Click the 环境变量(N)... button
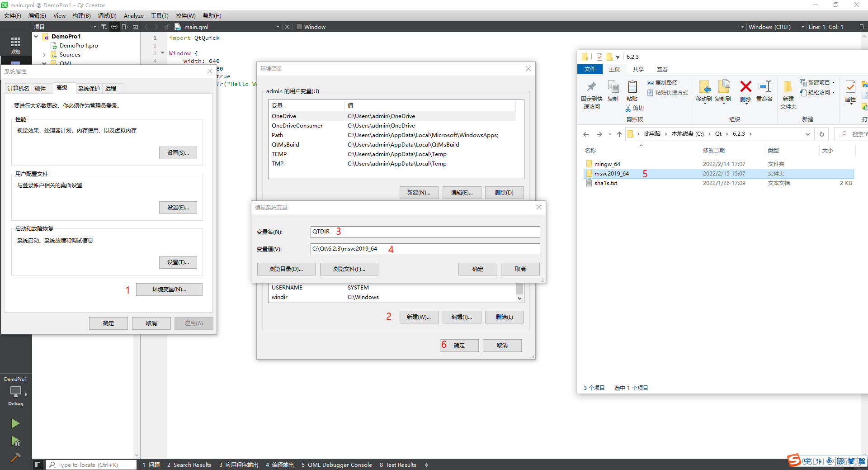Image resolution: width=868 pixels, height=470 pixels. (169, 290)
